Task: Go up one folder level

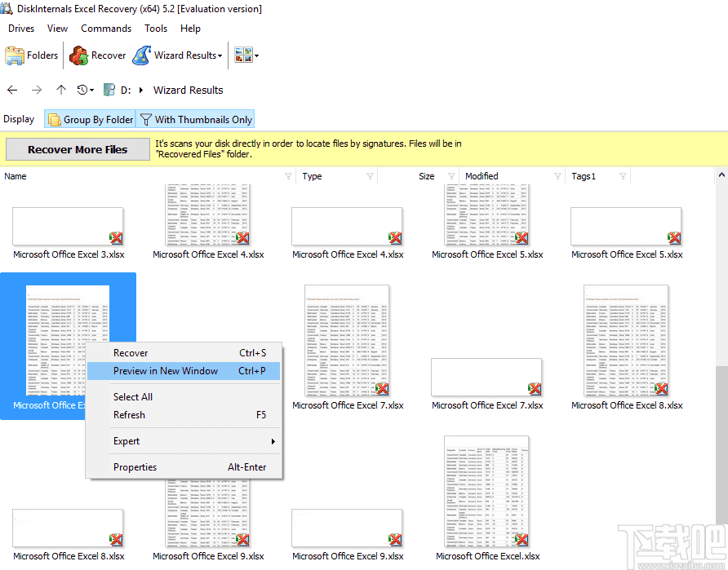Action: click(x=61, y=90)
